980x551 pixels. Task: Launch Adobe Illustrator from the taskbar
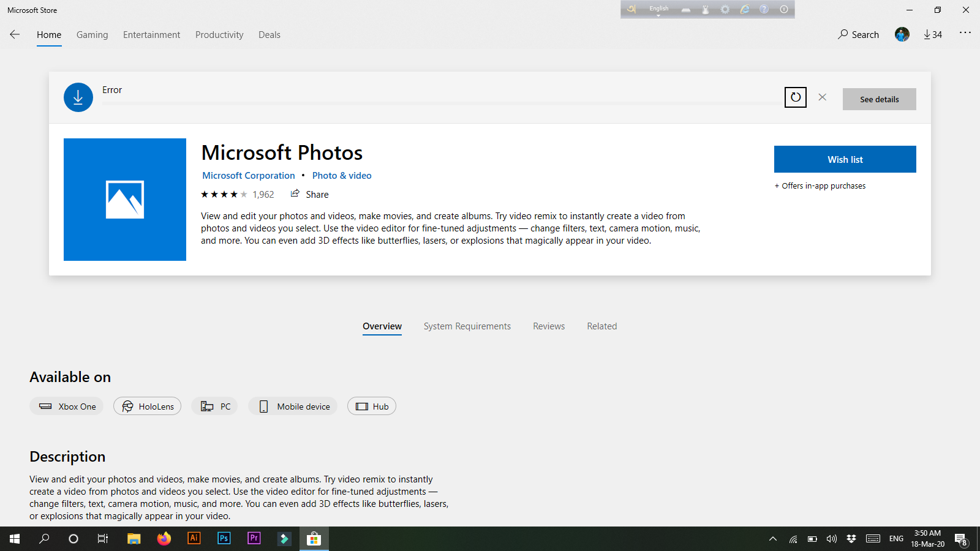click(x=194, y=539)
